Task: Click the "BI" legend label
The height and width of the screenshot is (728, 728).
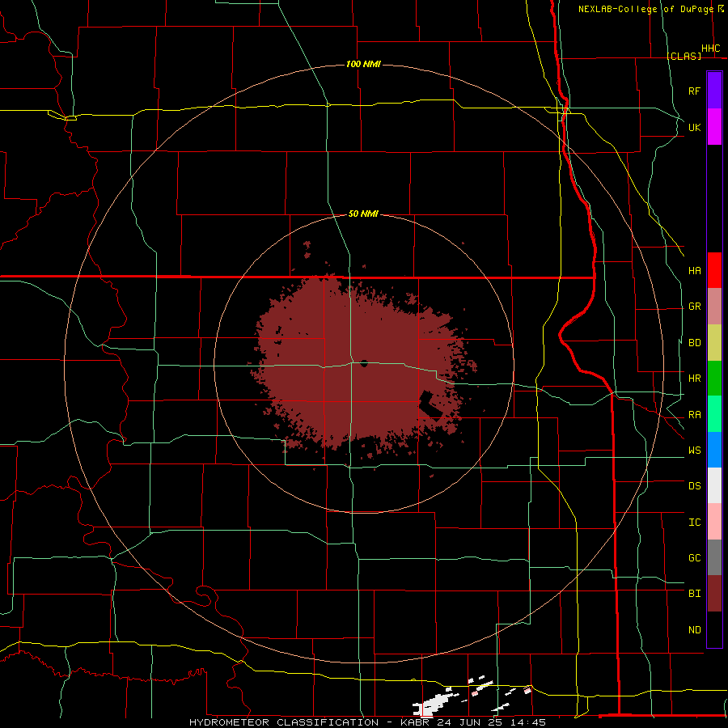Action: point(694,594)
